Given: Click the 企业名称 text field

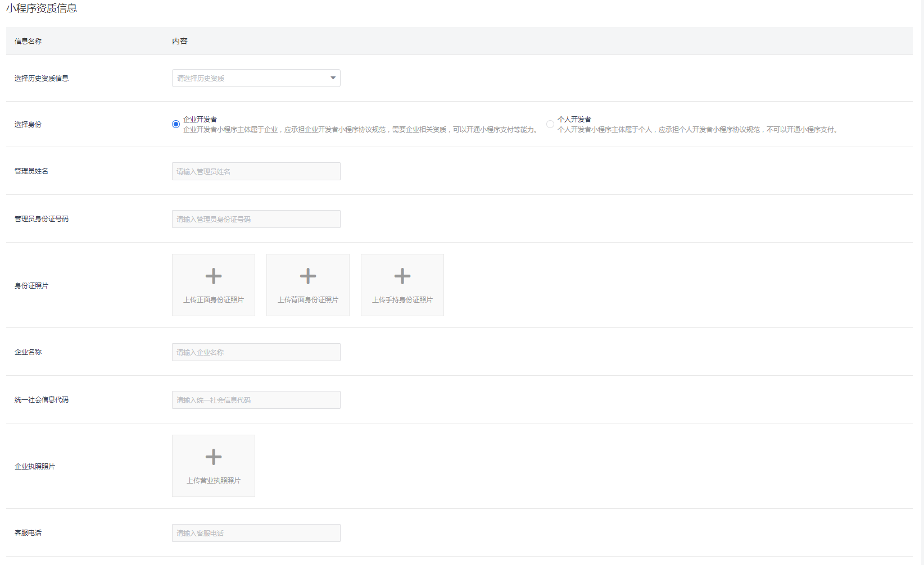Looking at the screenshot, I should coord(256,352).
